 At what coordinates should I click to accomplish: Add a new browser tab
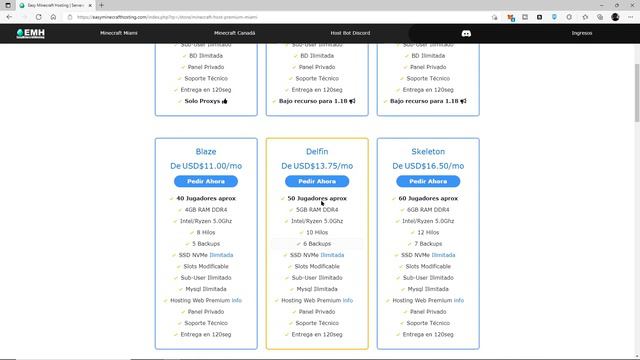pos(101,5)
